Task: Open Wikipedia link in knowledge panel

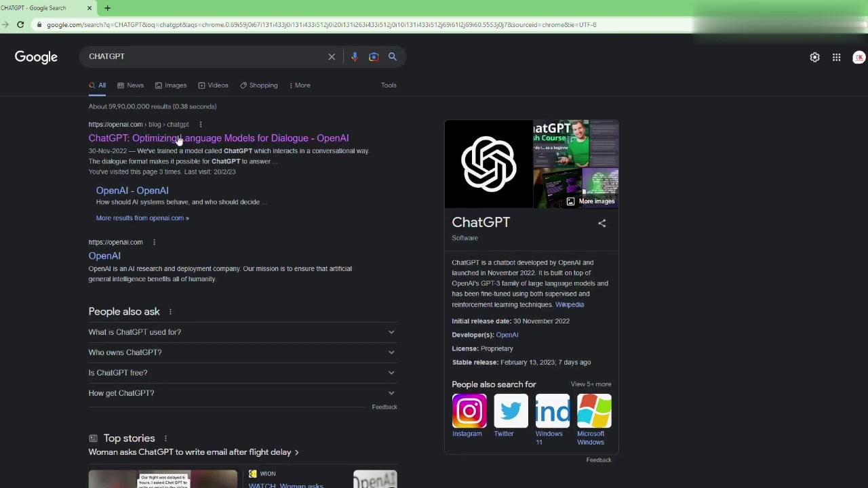Action: pyautogui.click(x=570, y=304)
